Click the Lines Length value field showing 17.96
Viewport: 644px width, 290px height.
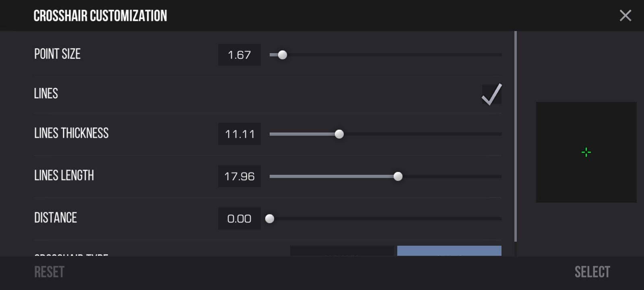(239, 176)
